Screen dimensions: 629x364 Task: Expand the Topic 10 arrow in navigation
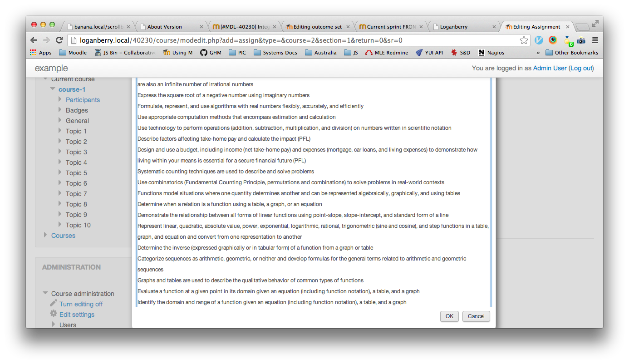click(x=60, y=225)
